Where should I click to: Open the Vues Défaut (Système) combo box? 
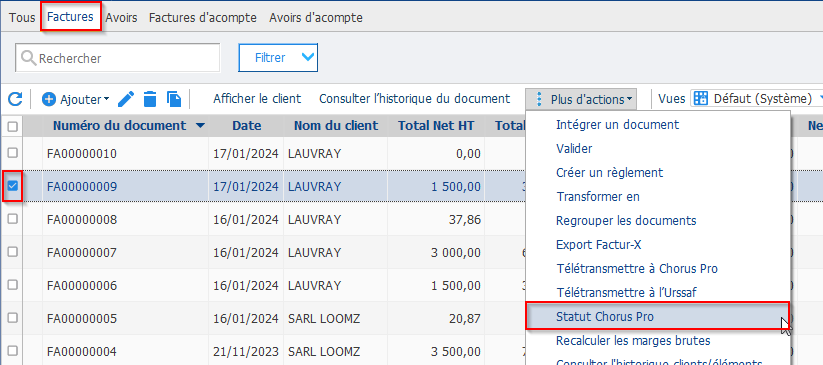point(758,99)
